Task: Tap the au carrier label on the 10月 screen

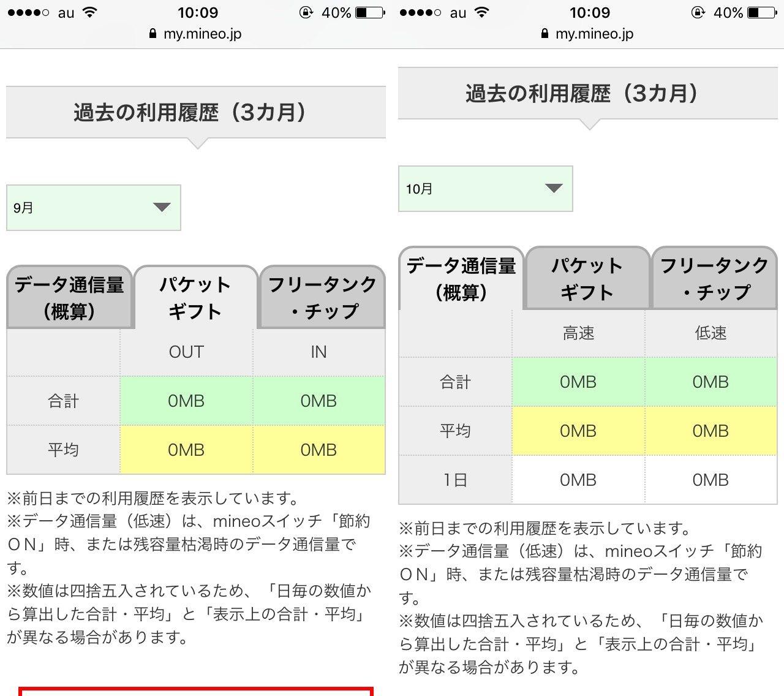Action: [x=458, y=13]
